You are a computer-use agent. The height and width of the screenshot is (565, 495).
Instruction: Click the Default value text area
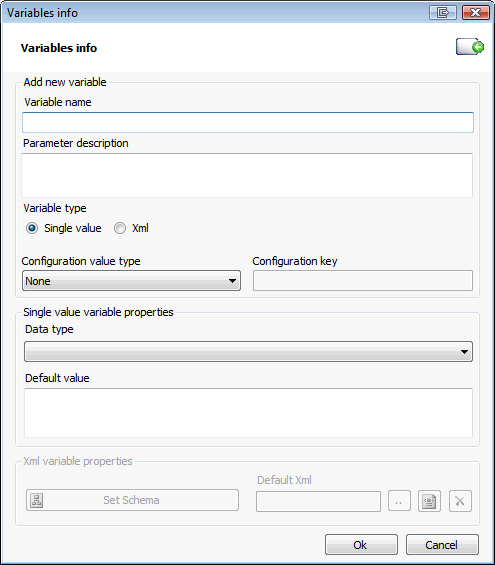[x=248, y=413]
